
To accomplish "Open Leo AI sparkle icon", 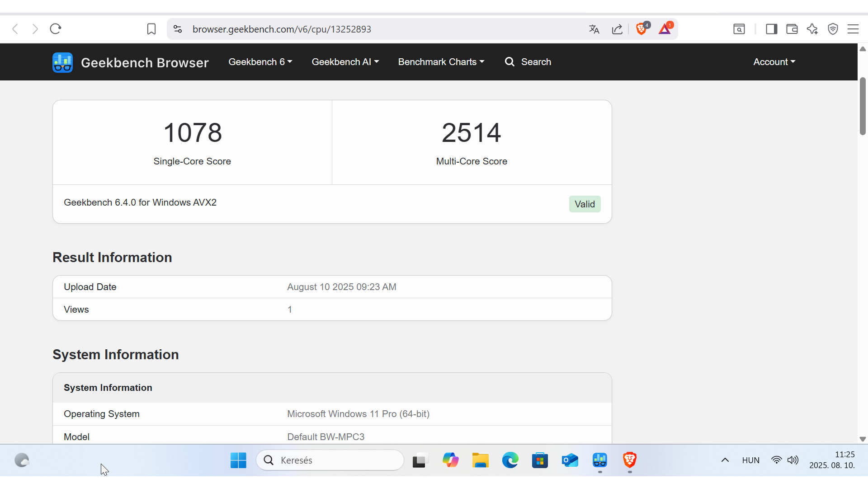I will point(812,29).
